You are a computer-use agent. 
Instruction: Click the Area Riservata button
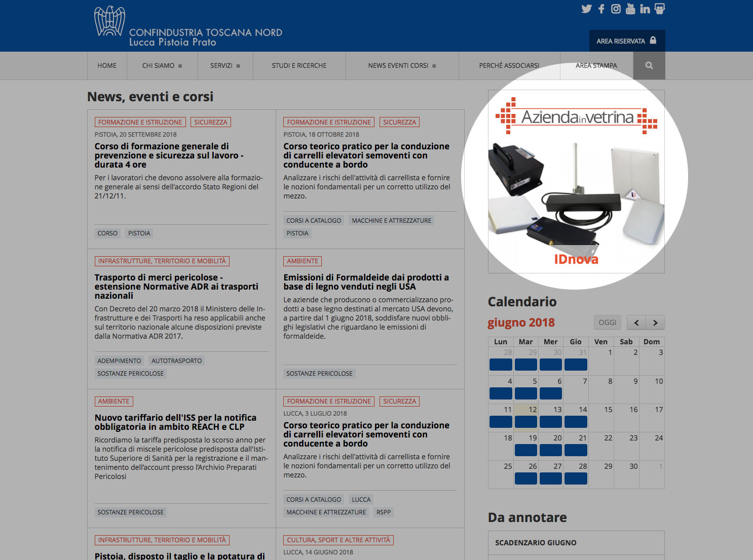click(626, 41)
